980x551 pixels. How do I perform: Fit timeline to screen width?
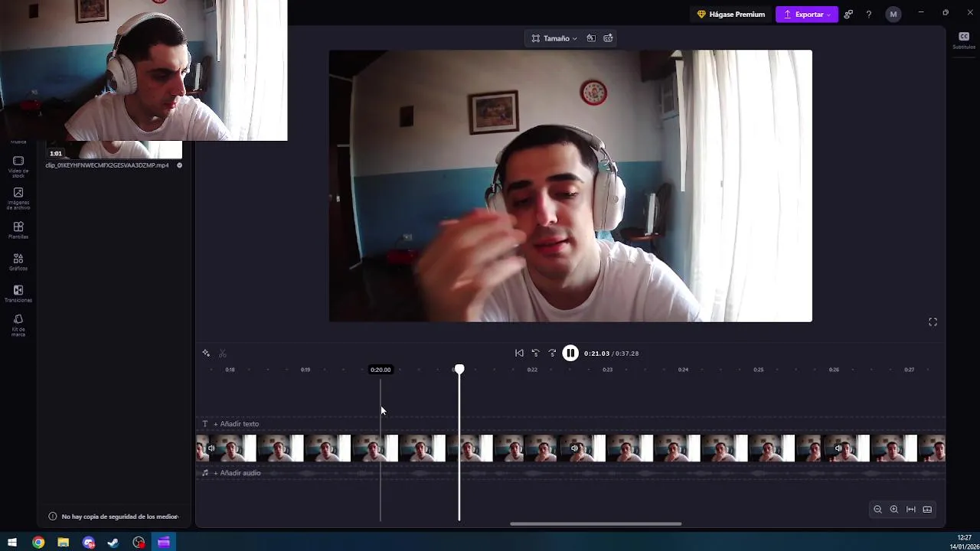point(911,510)
